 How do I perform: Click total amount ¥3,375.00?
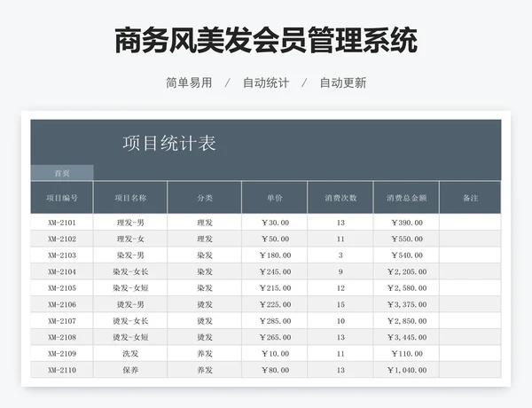[x=406, y=304]
